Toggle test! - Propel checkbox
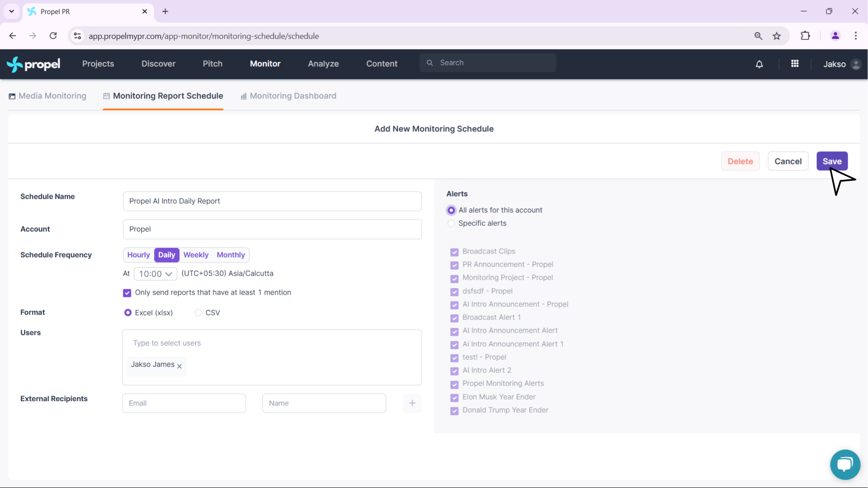 pyautogui.click(x=454, y=358)
